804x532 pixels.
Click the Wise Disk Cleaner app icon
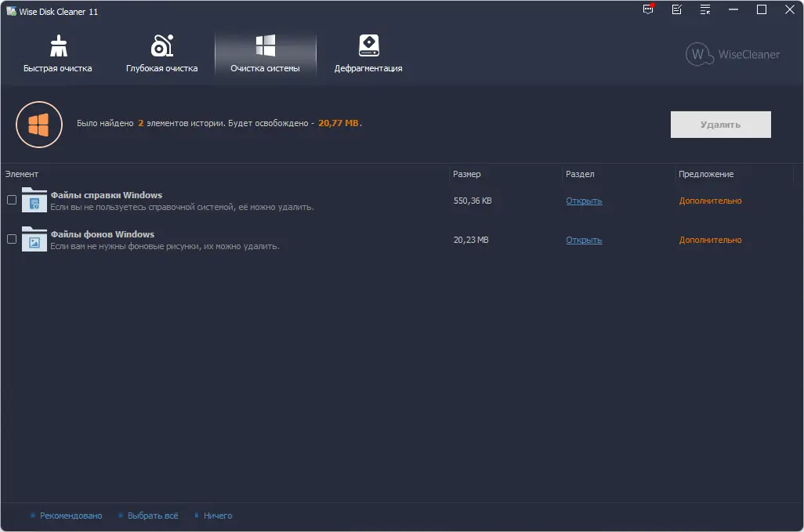(x=11, y=11)
